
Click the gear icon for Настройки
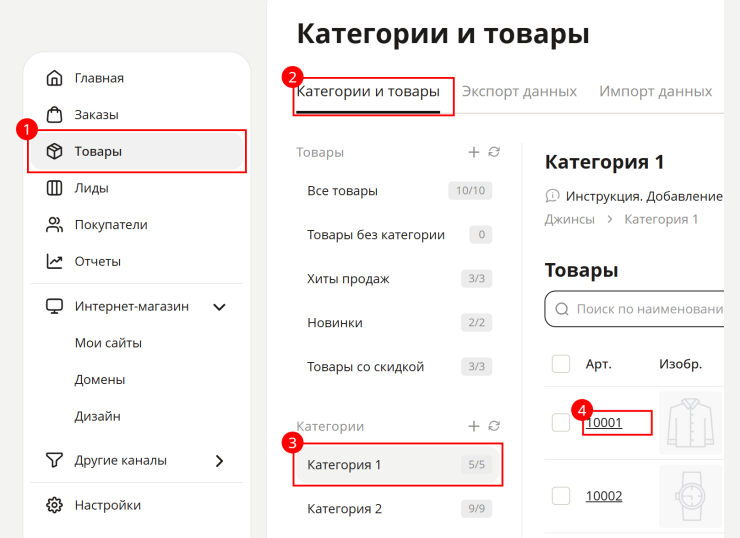[54, 505]
